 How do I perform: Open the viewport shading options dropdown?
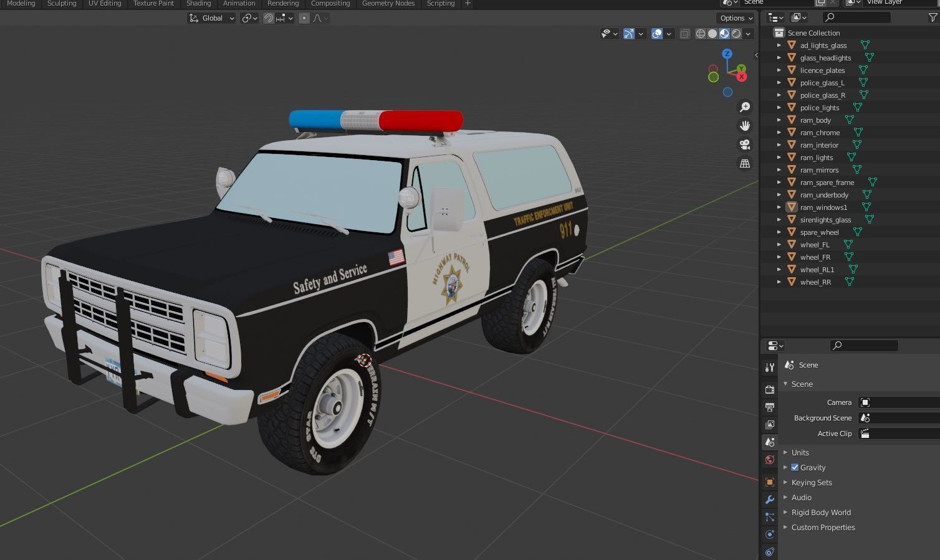click(x=748, y=34)
